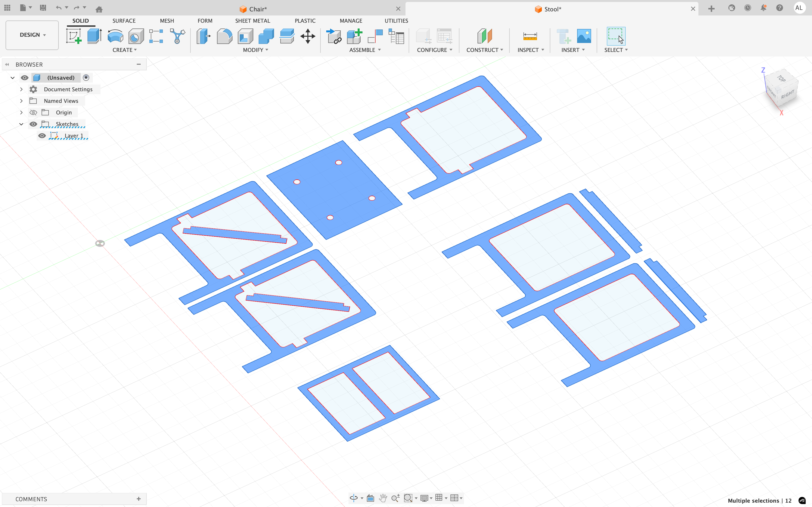
Task: Switch to the SHEET METAL tab
Action: click(x=253, y=21)
